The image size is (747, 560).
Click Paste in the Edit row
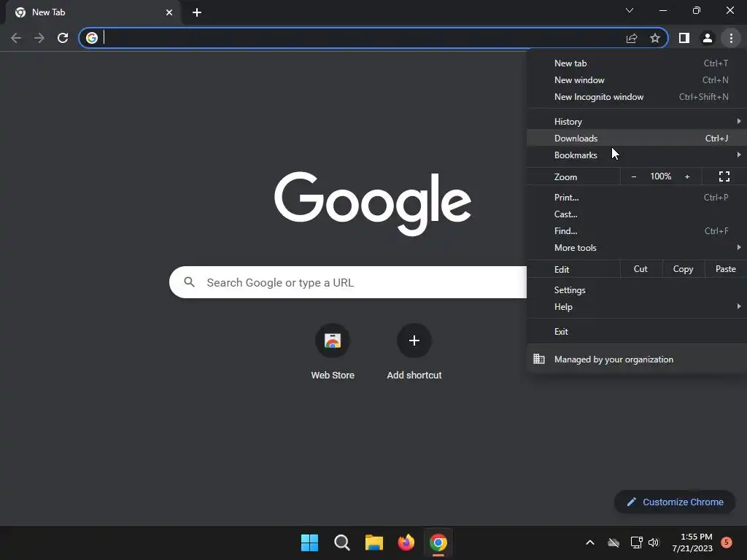(725, 269)
